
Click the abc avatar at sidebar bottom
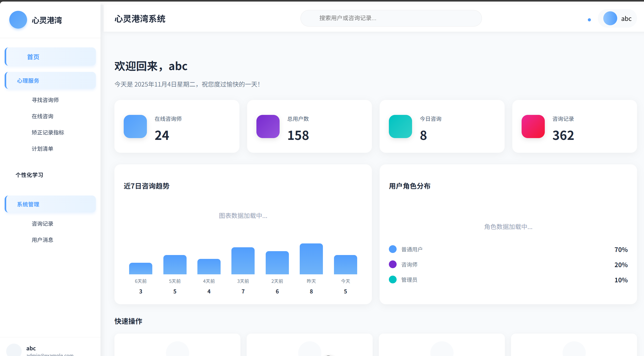[14, 350]
